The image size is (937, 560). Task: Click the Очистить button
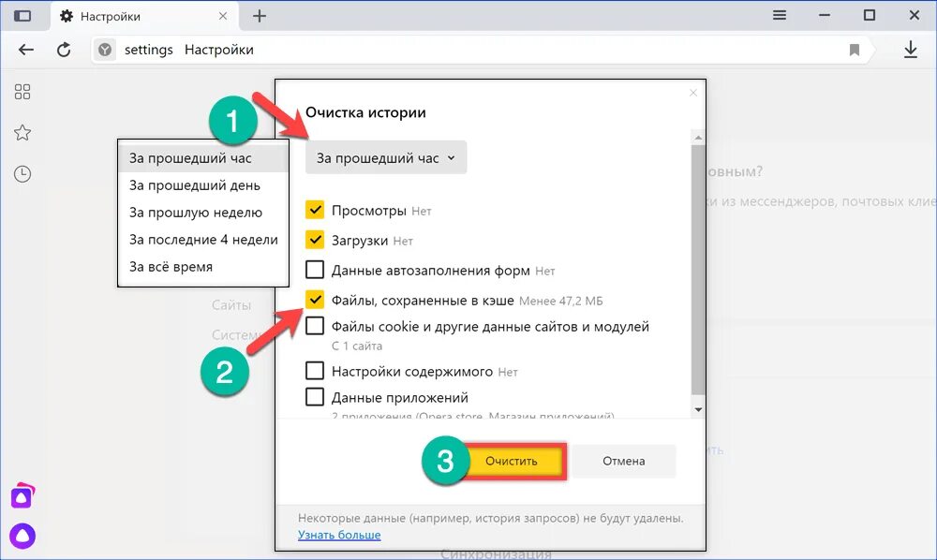[x=512, y=461]
